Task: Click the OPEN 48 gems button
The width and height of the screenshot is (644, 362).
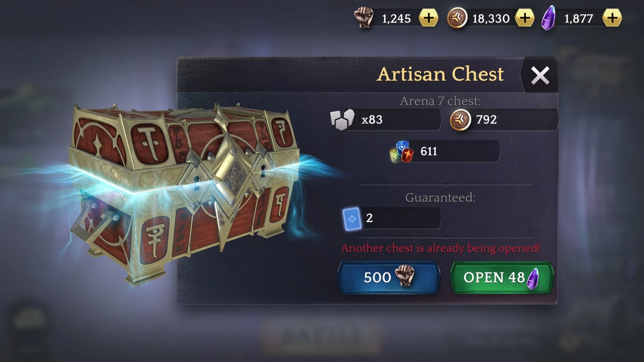Action: pyautogui.click(x=502, y=278)
